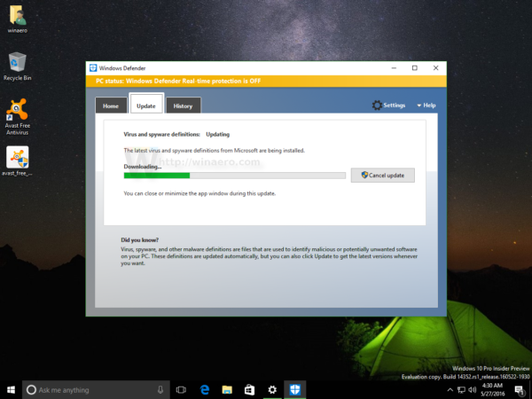The height and width of the screenshot is (399, 532).
Task: Cancel the definitions update
Action: [383, 176]
